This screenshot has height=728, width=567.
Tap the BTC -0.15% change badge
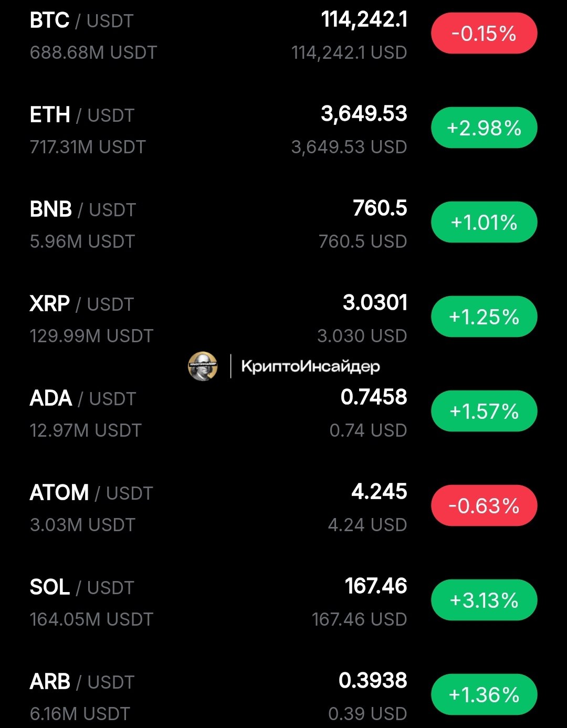[x=484, y=34]
